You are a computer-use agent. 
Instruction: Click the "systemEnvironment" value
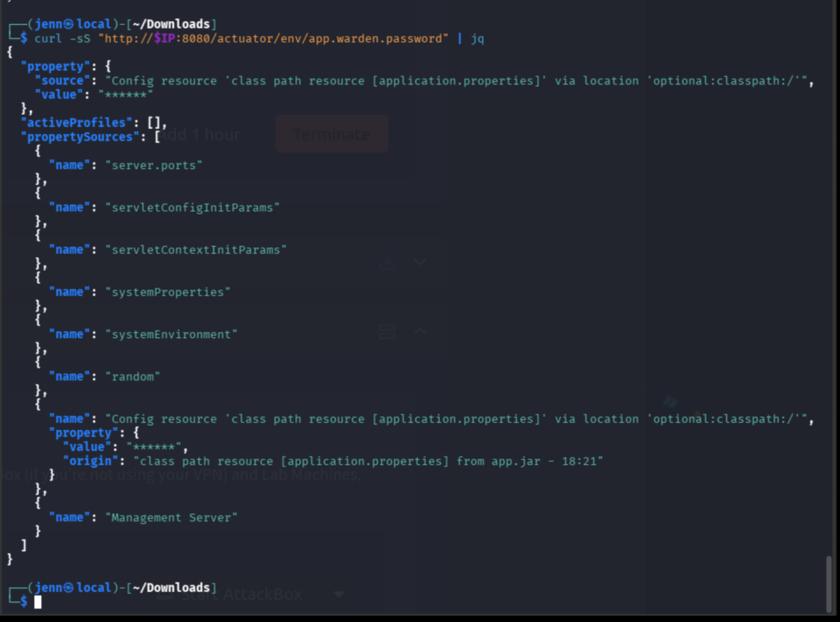click(171, 334)
